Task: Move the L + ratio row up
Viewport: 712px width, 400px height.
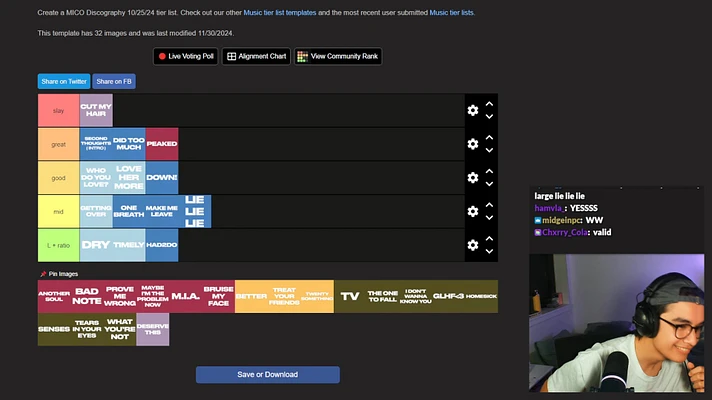Action: [x=489, y=238]
